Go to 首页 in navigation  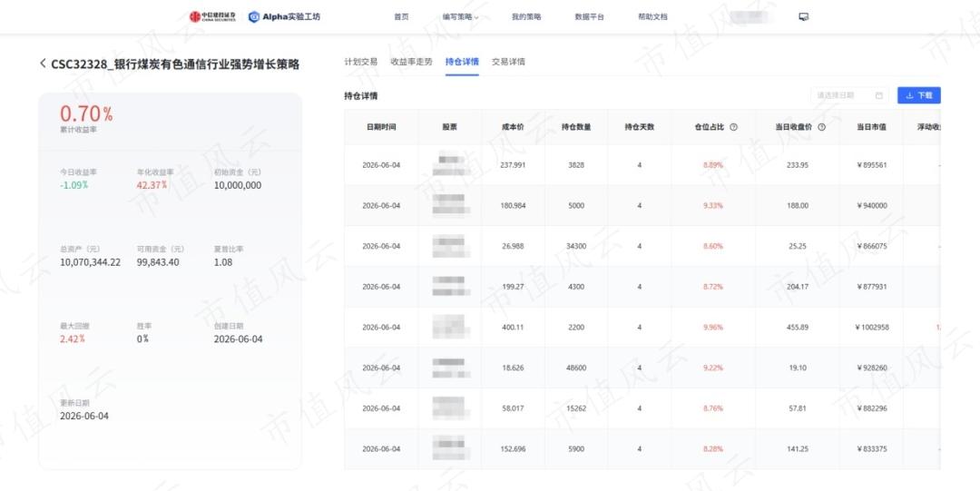click(x=401, y=17)
